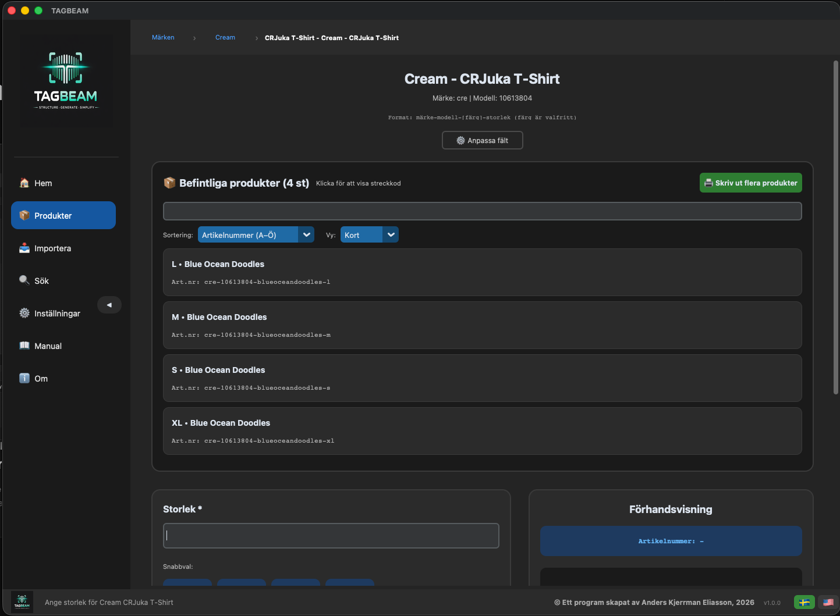Open the Cream breadcrumb link
This screenshot has width=840, height=616.
[x=225, y=37]
